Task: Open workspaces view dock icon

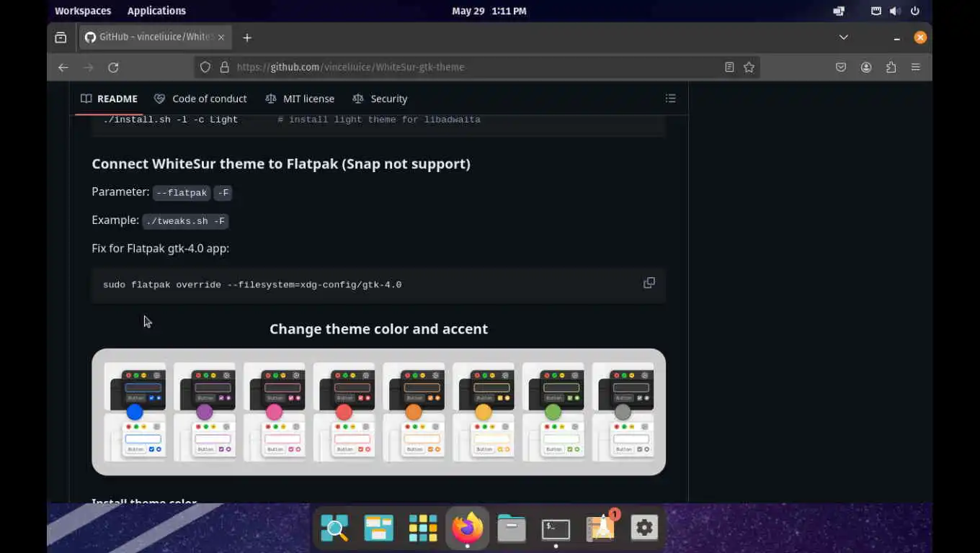Action: point(379,529)
